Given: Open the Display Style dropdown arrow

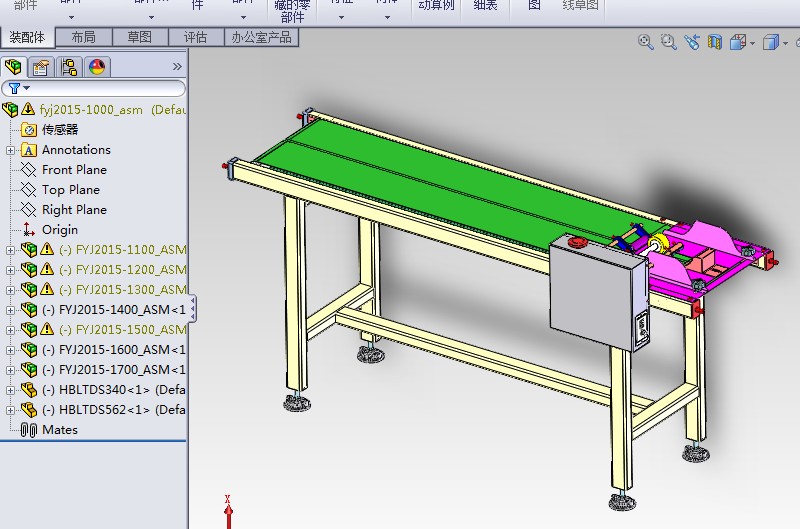Looking at the screenshot, I should click(785, 43).
